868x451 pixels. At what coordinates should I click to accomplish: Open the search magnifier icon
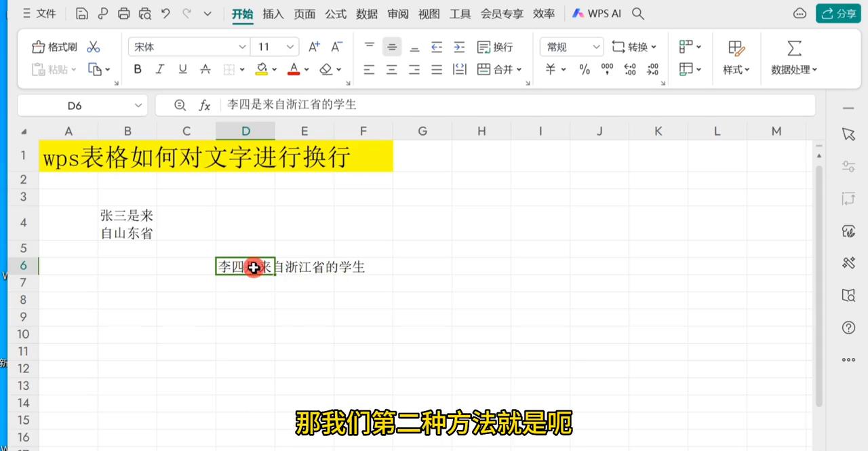(637, 14)
